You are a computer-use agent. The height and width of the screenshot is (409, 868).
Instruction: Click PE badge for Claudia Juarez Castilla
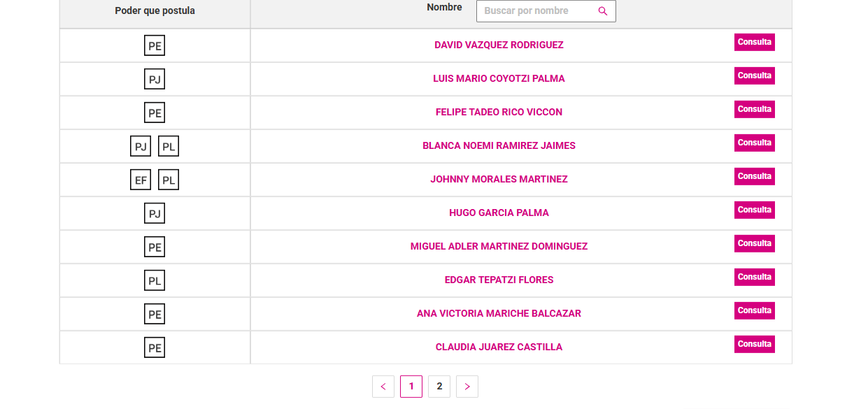[x=155, y=347]
